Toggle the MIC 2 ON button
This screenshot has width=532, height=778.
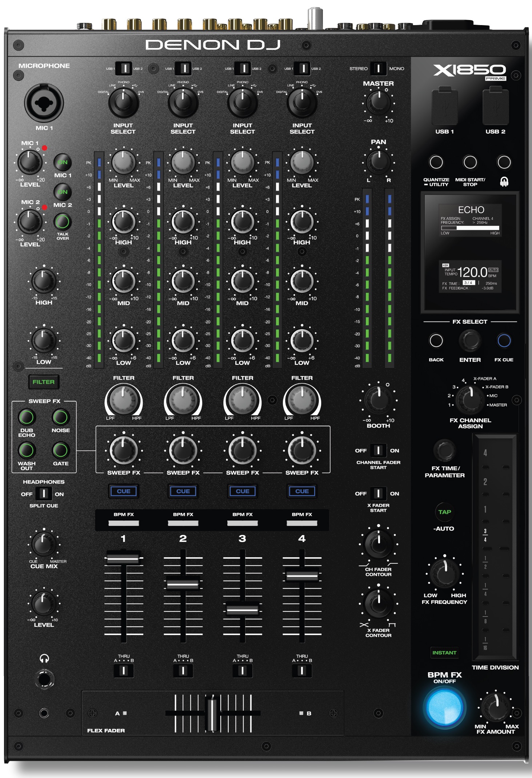[63, 192]
